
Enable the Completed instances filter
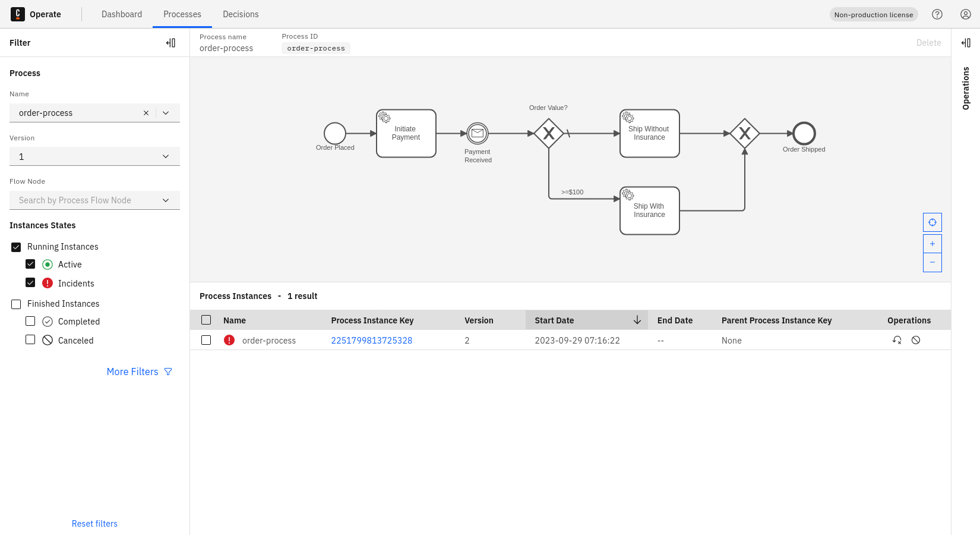point(30,322)
